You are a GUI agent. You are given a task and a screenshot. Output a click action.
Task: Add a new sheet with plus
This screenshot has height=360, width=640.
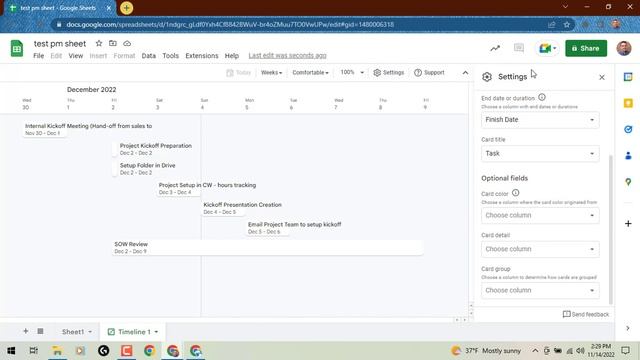(25, 331)
